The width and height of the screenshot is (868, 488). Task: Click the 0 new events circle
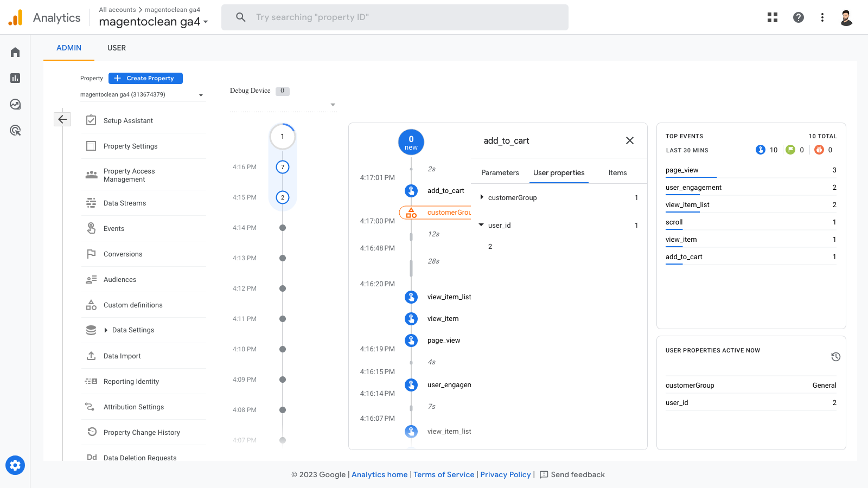(x=411, y=142)
